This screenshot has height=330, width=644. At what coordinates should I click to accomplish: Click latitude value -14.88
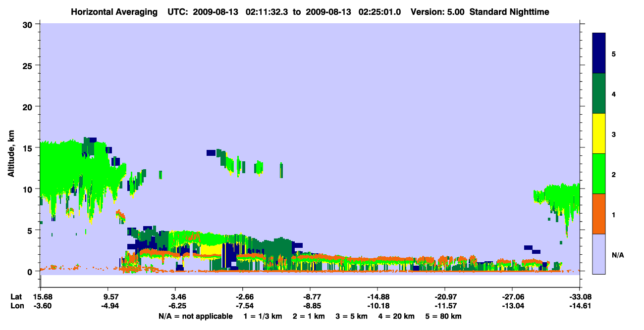(x=377, y=297)
